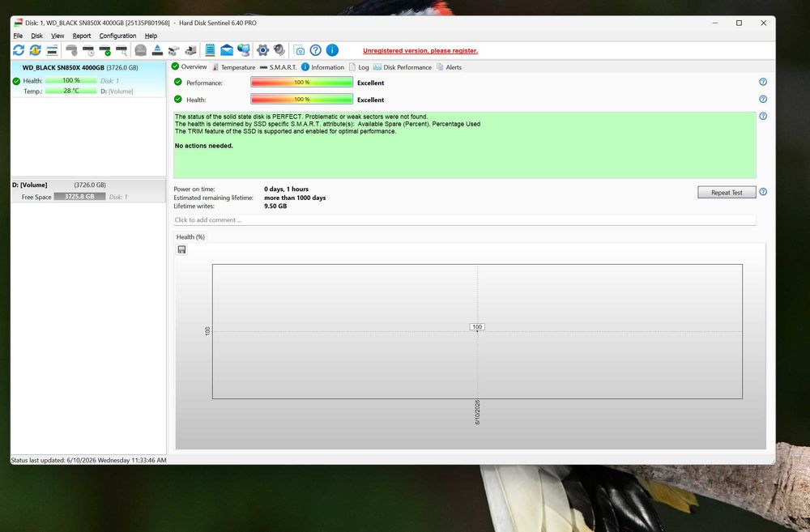Image resolution: width=810 pixels, height=532 pixels.
Task: Switch to the Log tab
Action: [359, 67]
